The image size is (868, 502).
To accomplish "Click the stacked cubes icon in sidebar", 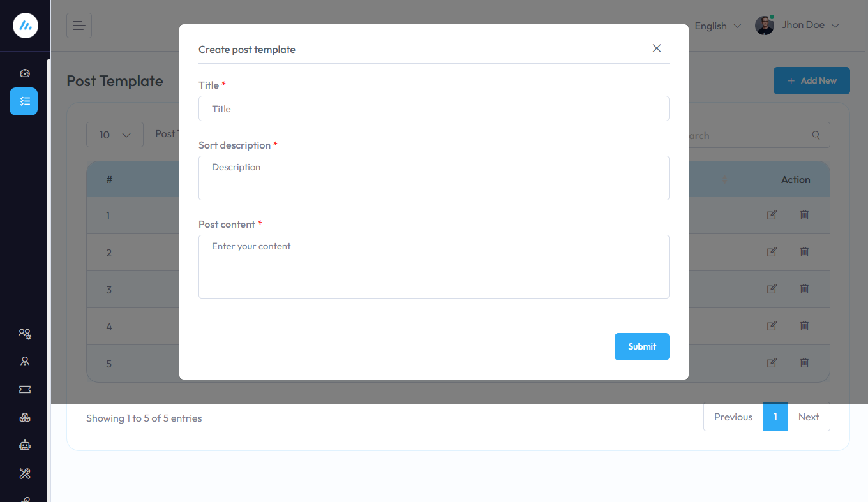I will (x=25, y=418).
